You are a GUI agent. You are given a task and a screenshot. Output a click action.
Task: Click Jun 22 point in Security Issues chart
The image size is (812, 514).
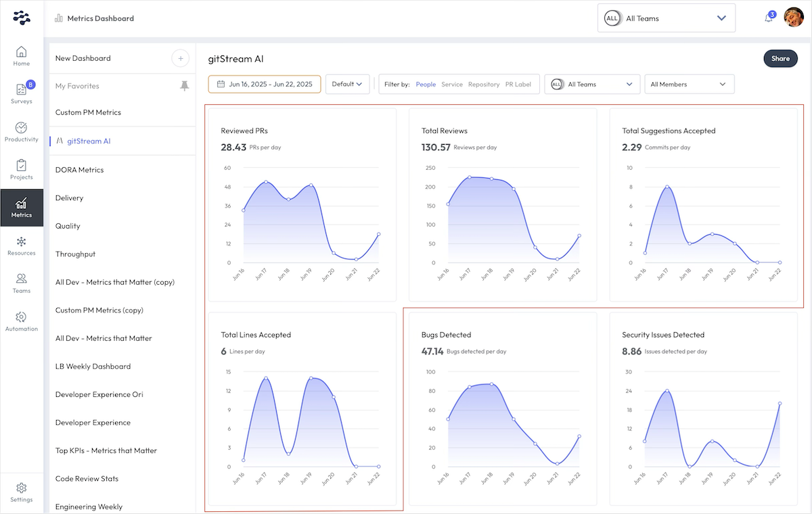pos(780,403)
